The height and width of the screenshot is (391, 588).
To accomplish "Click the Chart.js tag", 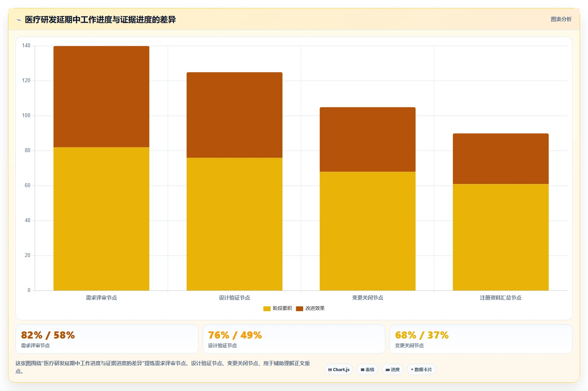I will tap(339, 370).
